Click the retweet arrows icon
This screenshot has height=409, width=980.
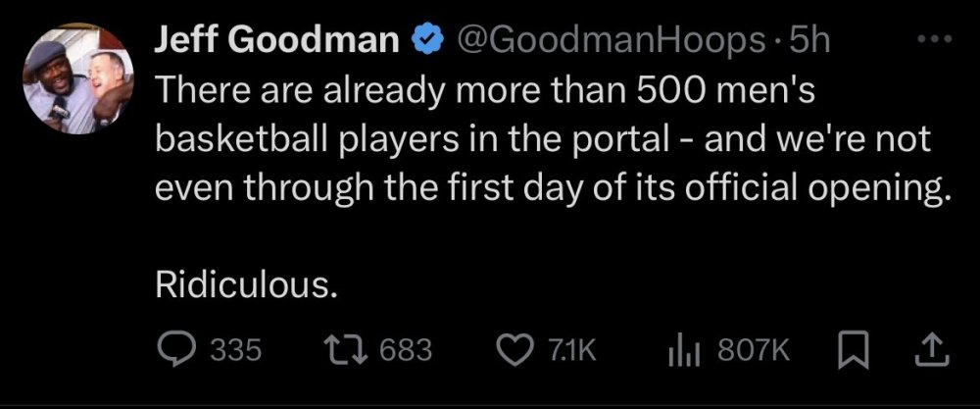point(344,349)
